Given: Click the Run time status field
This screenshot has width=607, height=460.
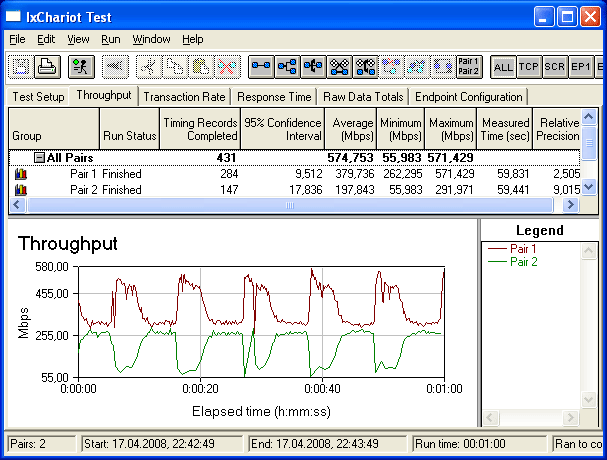Looking at the screenshot, I should (479, 444).
